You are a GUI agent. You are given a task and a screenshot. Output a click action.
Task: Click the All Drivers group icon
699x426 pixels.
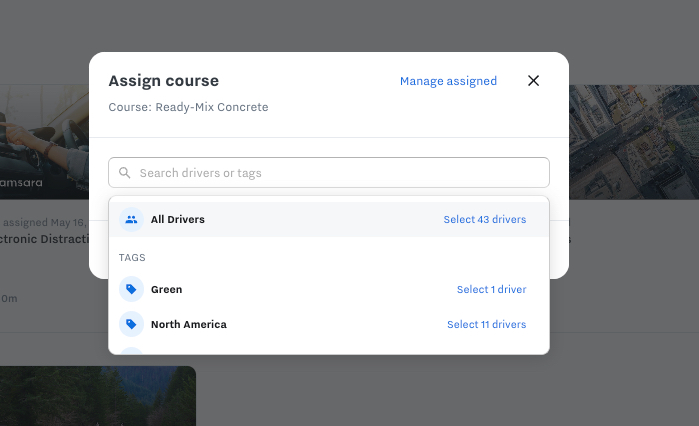(131, 219)
